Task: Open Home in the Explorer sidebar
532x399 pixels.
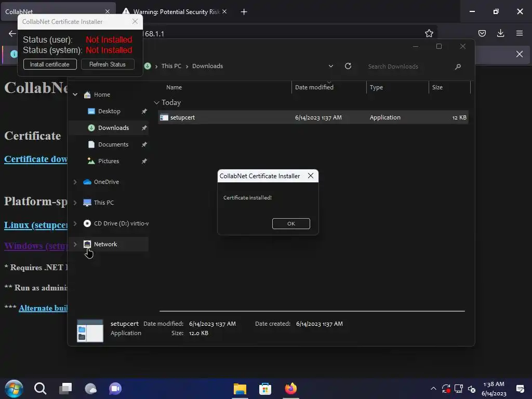Action: coord(102,95)
